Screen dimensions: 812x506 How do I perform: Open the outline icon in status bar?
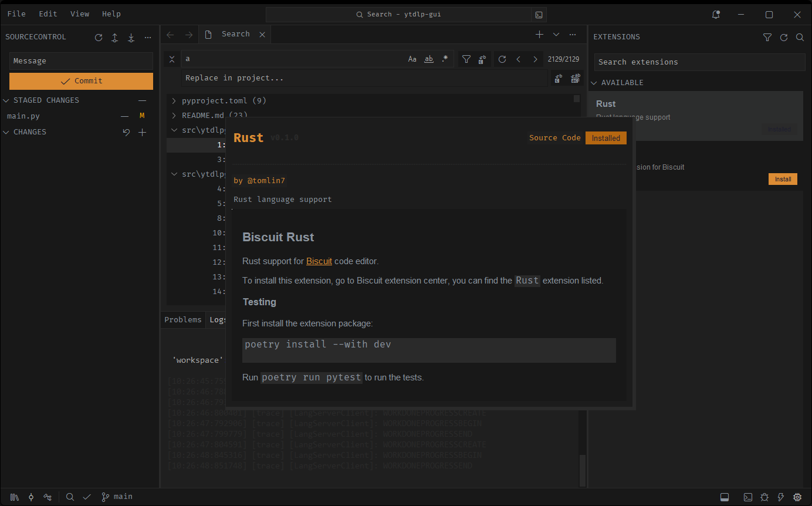coord(48,497)
